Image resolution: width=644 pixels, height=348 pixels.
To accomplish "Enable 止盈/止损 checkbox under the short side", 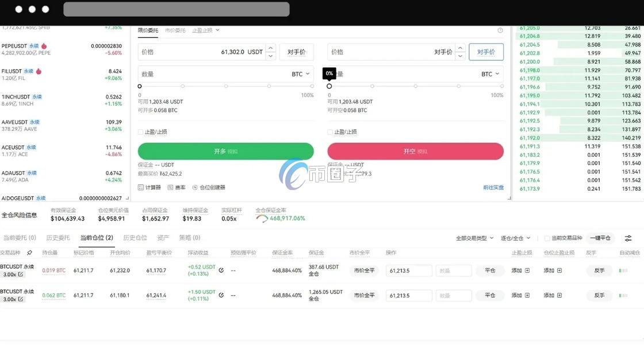I will coord(329,132).
